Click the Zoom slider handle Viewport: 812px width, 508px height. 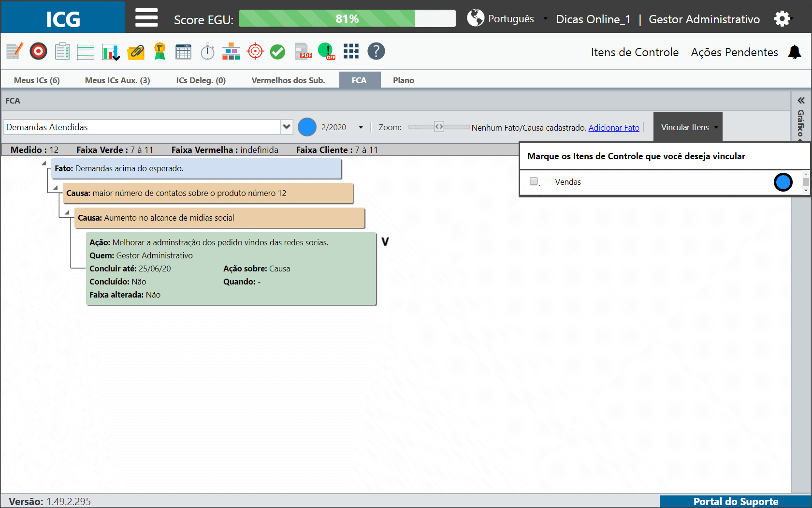pyautogui.click(x=439, y=127)
